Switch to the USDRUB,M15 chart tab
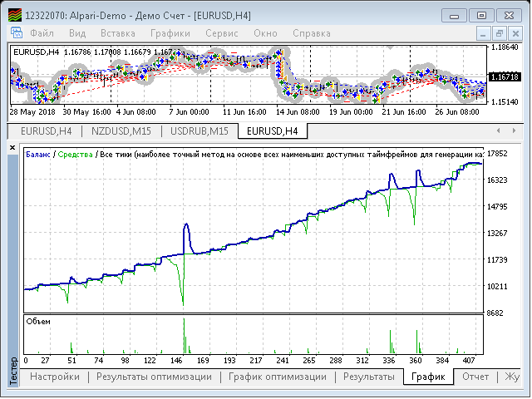This screenshot has width=532, height=399. pyautogui.click(x=199, y=131)
